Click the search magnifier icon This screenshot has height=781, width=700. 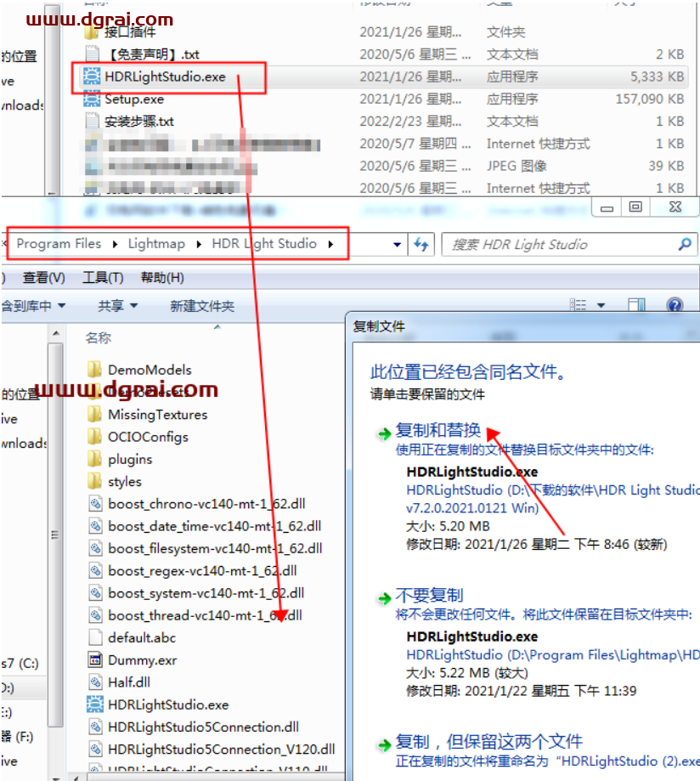point(685,244)
